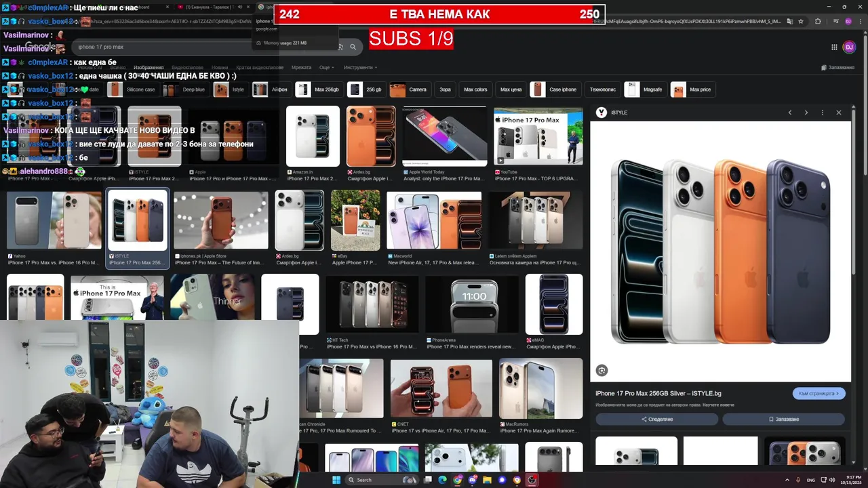The image size is (868, 488).
Task: Open the Yahoo 'vs iPhone 16 Pro' thumbnail
Action: tap(54, 220)
